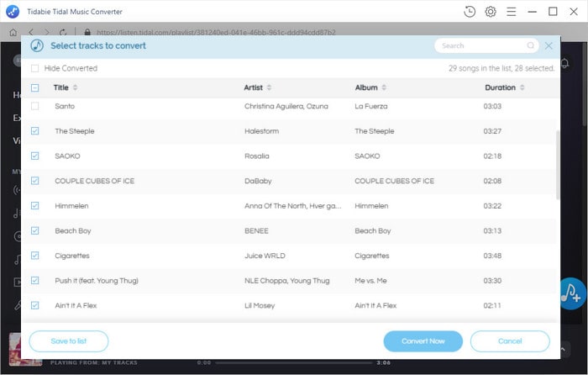Click the Tidabie app logo
Image resolution: width=588 pixels, height=375 pixels.
13,12
